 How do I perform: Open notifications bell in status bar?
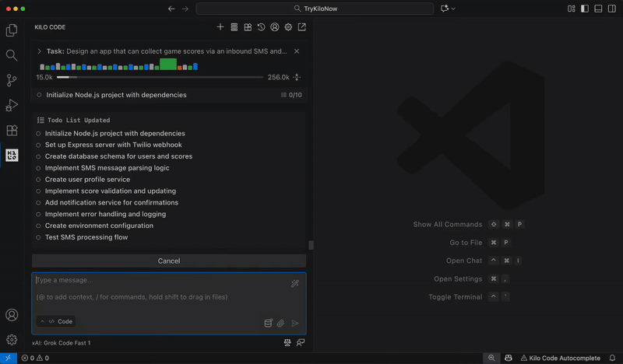pos(612,358)
